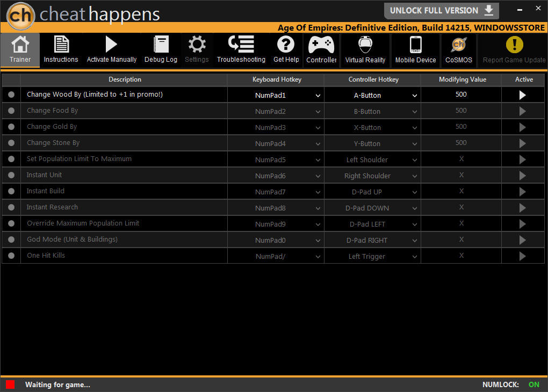Click the Keyboard Hotkey column header
The width and height of the screenshot is (548, 392).
tap(277, 79)
